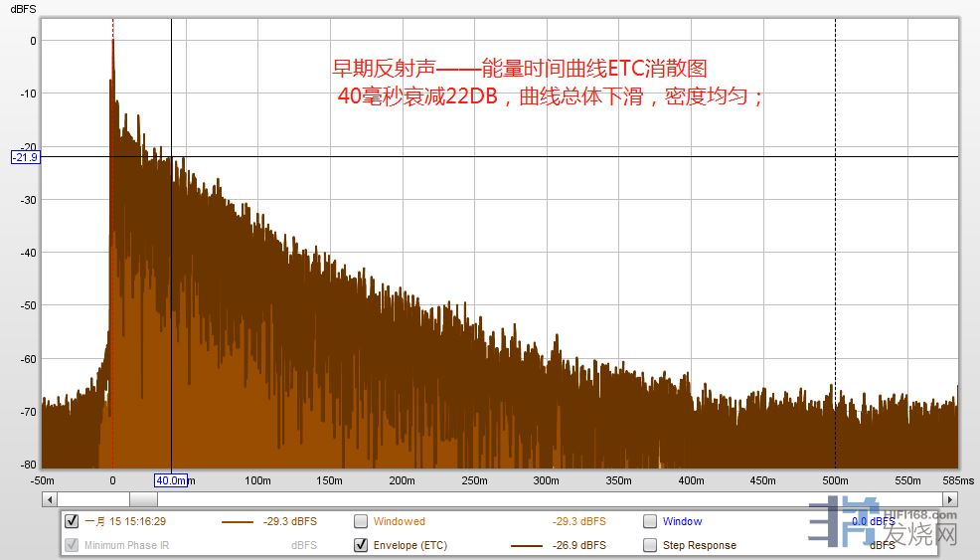Click the Minimum Phase IR checkbox
This screenshot has height=560, width=980.
(x=72, y=545)
